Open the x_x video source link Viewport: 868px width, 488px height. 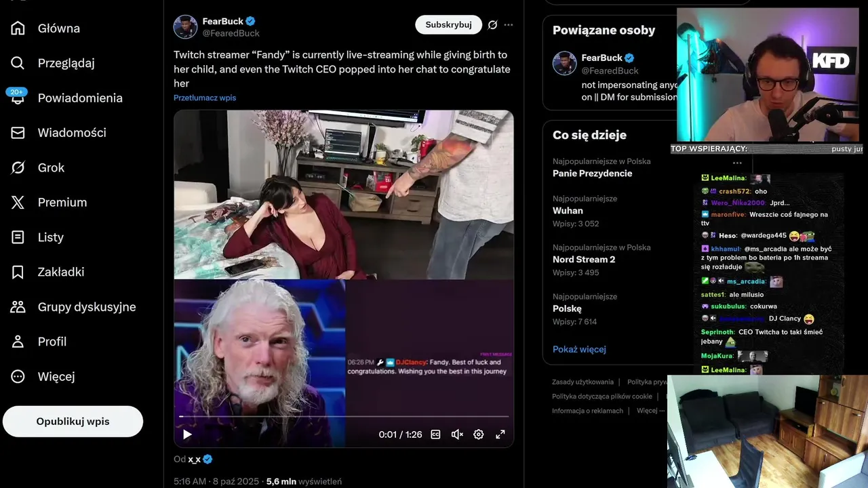pyautogui.click(x=194, y=459)
